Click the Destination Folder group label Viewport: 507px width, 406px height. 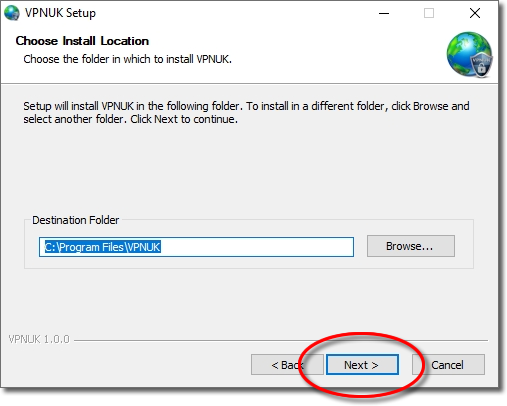click(75, 220)
